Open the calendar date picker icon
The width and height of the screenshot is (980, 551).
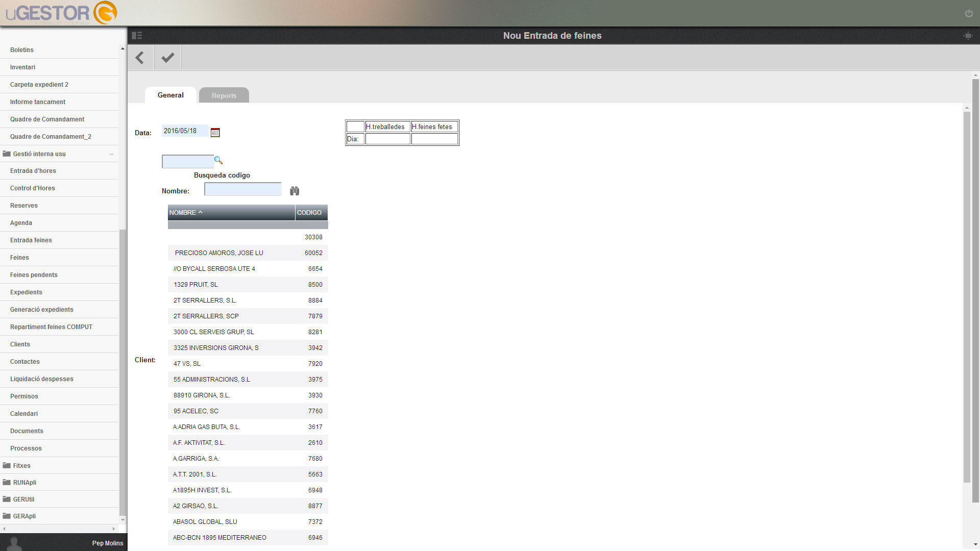[x=215, y=133]
